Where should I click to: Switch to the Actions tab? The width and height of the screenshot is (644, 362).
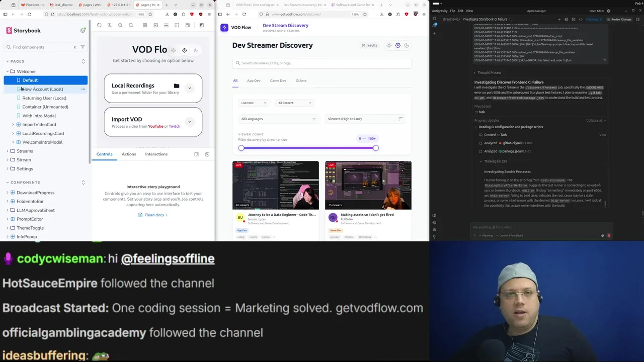(129, 154)
